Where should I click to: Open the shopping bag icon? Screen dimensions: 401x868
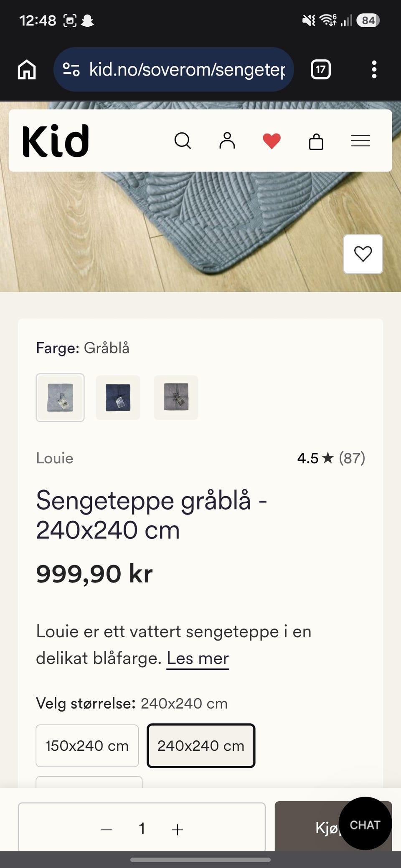pos(316,141)
